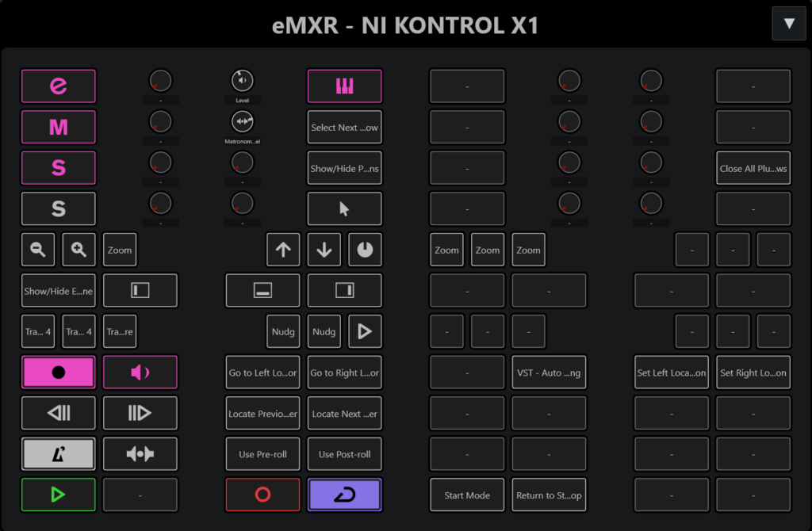Click Locate Previo...er button

[x=262, y=413]
